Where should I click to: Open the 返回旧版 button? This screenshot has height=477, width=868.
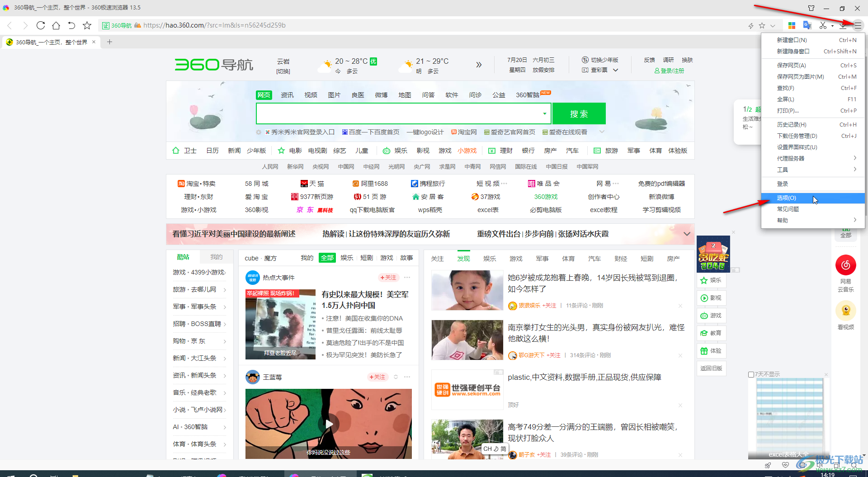(x=711, y=368)
